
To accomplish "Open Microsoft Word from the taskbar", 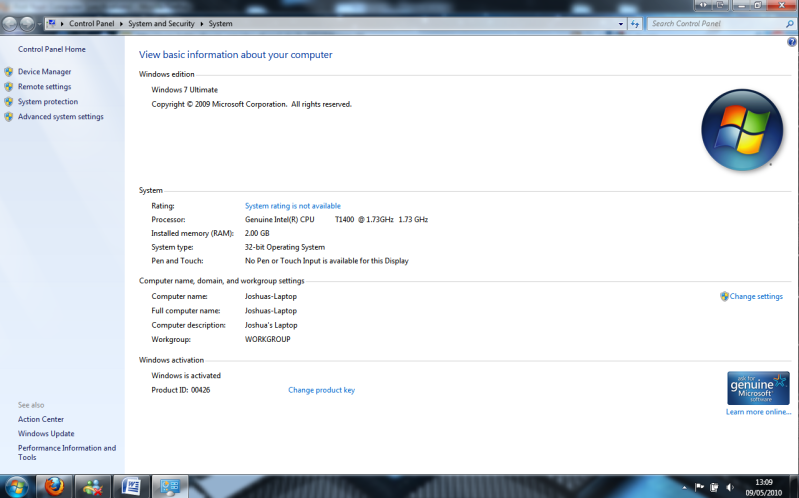I will coord(130,486).
